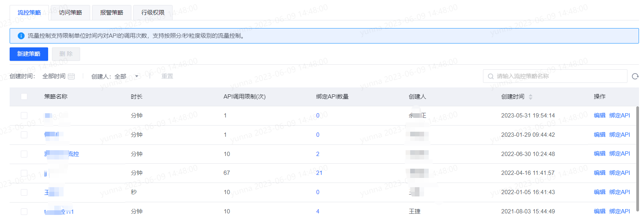Click 绑定API for the 2022-01-05 row
Screen dimensions: 644x218
point(620,192)
